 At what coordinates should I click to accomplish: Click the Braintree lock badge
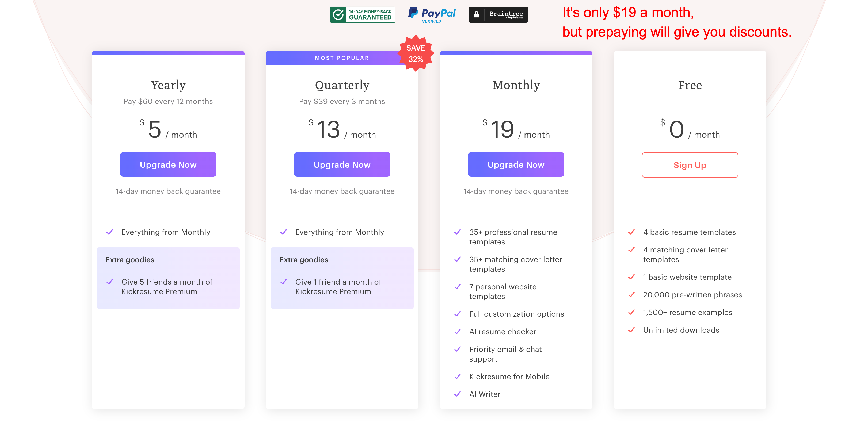tap(498, 14)
